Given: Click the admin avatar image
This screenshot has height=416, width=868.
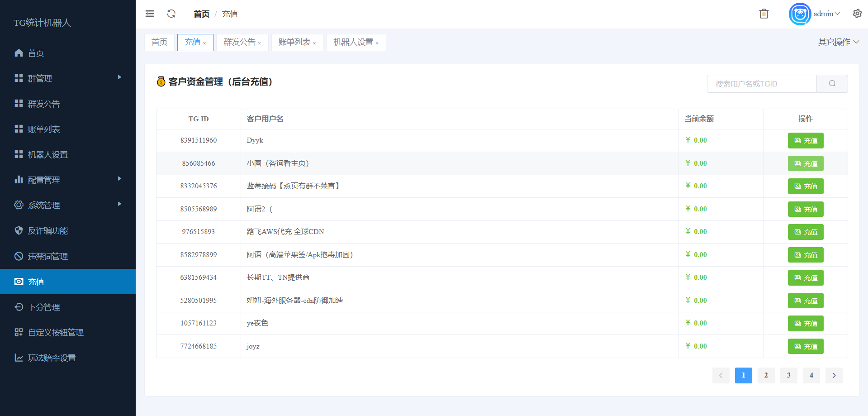Looking at the screenshot, I should pyautogui.click(x=799, y=14).
